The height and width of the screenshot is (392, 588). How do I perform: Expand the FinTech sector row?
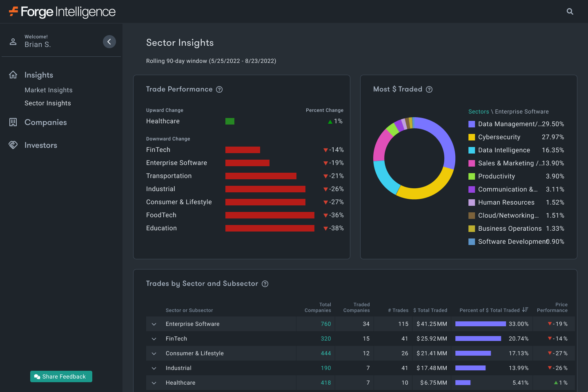click(154, 339)
